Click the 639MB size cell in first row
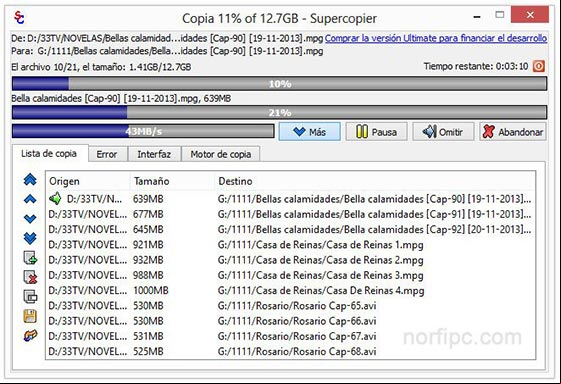Screen dimensions: 561x384 [x=148, y=199]
